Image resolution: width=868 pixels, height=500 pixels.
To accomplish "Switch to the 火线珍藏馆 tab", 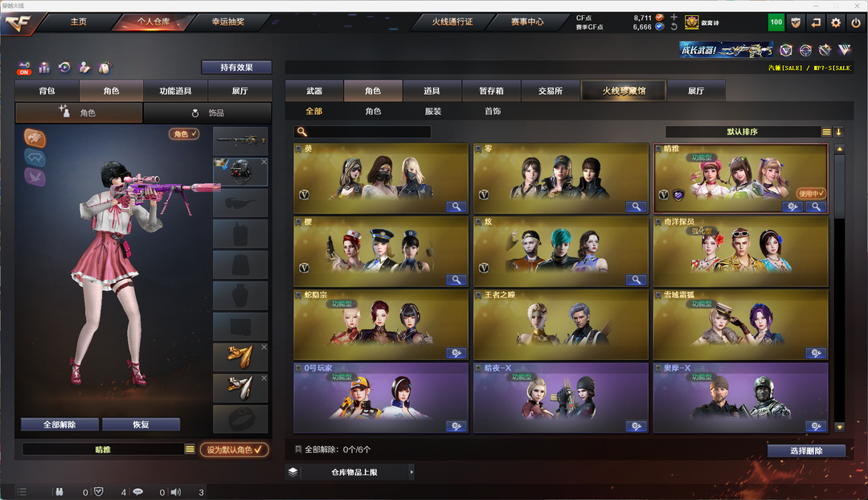I will point(624,91).
